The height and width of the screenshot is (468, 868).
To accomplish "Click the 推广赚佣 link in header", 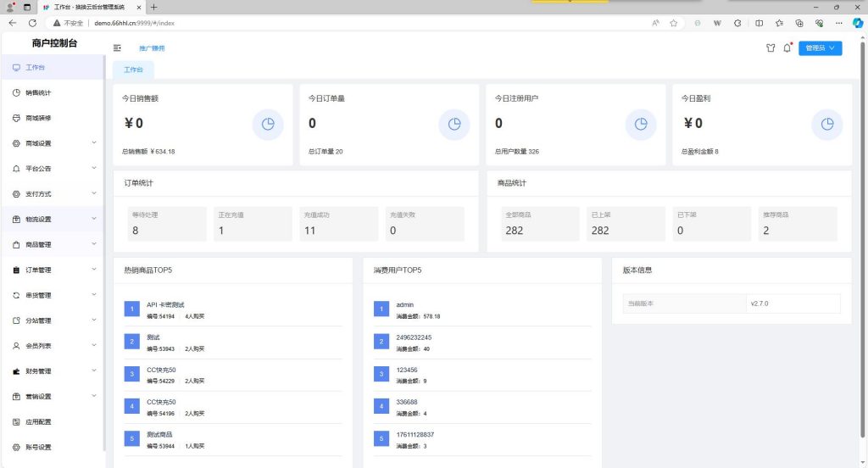I will point(152,48).
